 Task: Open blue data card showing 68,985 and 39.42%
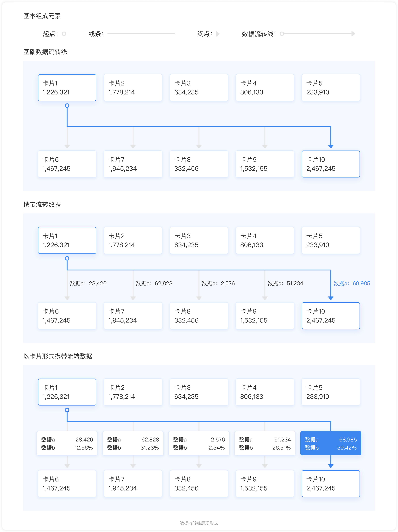[331, 443]
